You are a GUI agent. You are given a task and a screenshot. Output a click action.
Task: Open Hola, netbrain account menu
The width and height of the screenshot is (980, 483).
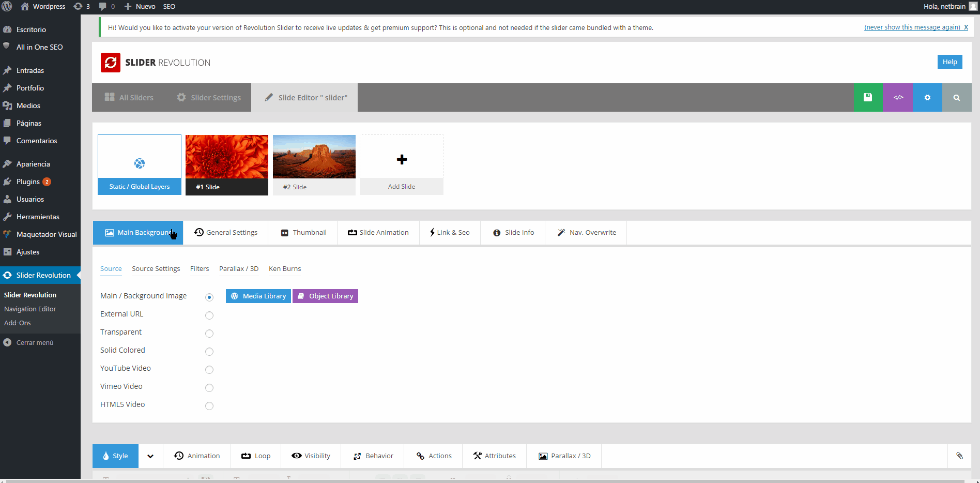(944, 6)
